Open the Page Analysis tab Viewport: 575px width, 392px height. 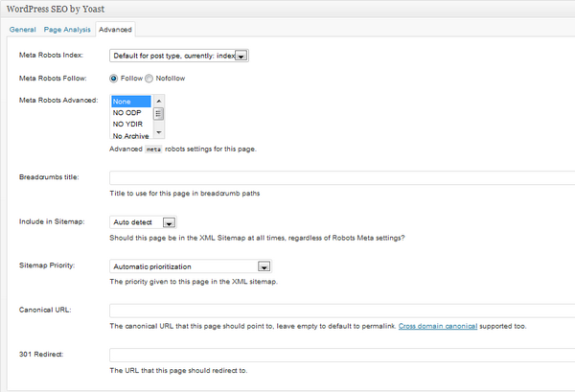[67, 30]
